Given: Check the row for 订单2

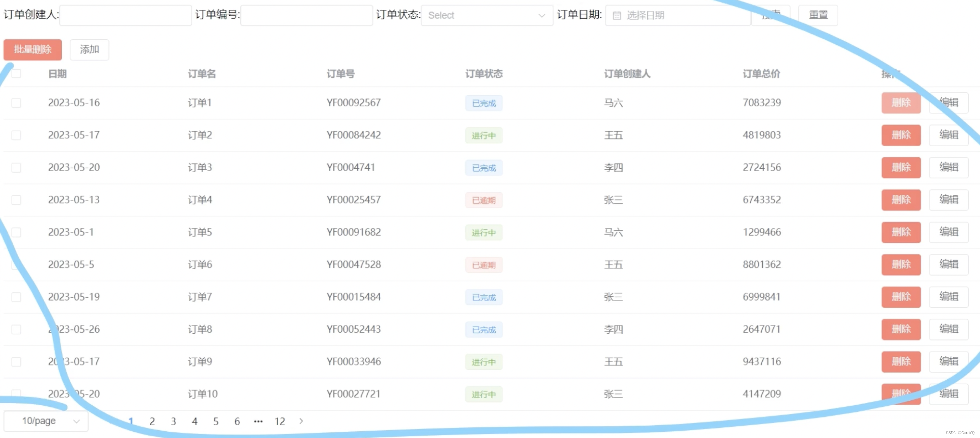Looking at the screenshot, I should [16, 135].
